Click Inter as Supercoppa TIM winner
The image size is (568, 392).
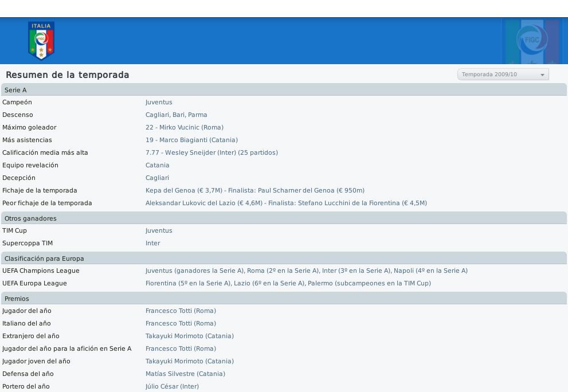click(152, 243)
